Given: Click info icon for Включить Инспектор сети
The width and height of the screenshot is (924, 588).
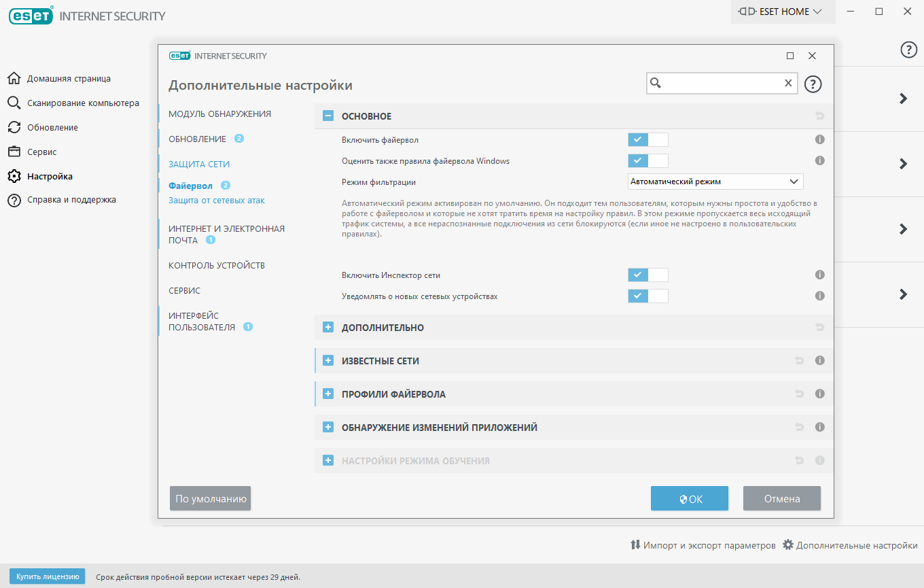Looking at the screenshot, I should point(819,275).
